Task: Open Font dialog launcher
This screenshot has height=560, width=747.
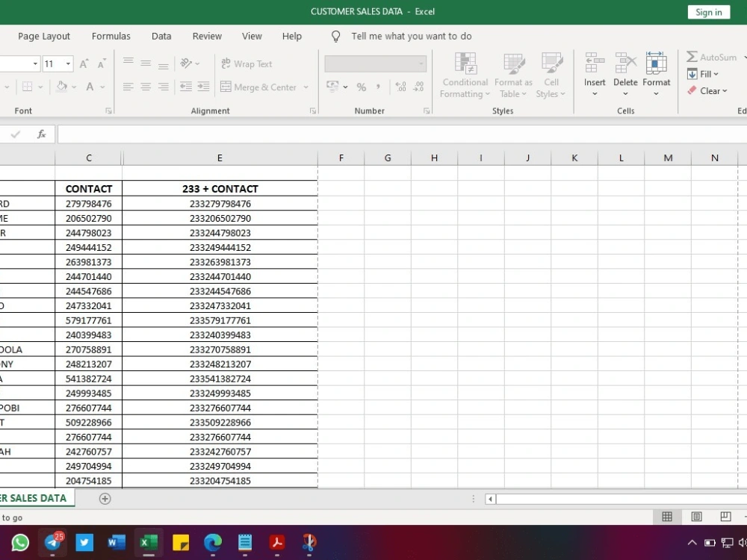Action: click(108, 111)
